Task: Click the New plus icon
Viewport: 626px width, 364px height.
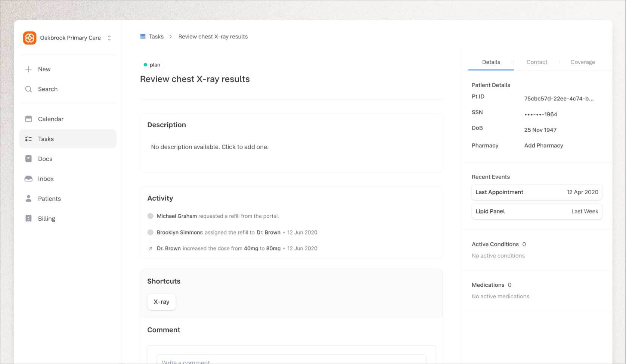Action: [28, 69]
